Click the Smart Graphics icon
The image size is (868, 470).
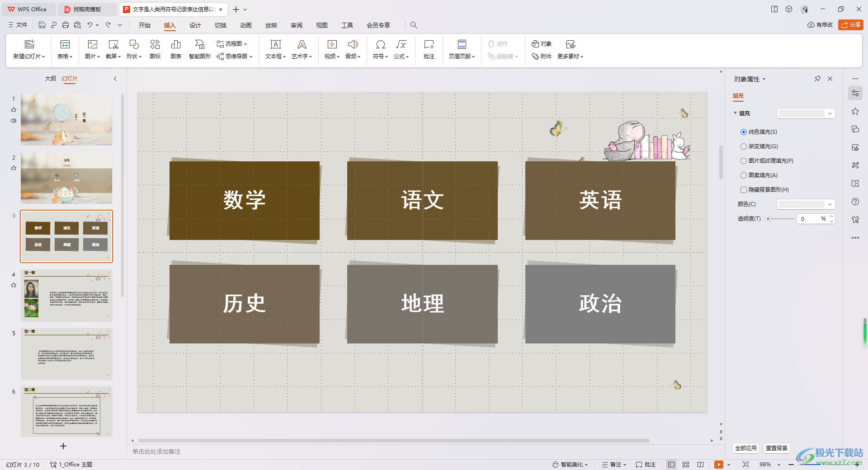(x=200, y=44)
